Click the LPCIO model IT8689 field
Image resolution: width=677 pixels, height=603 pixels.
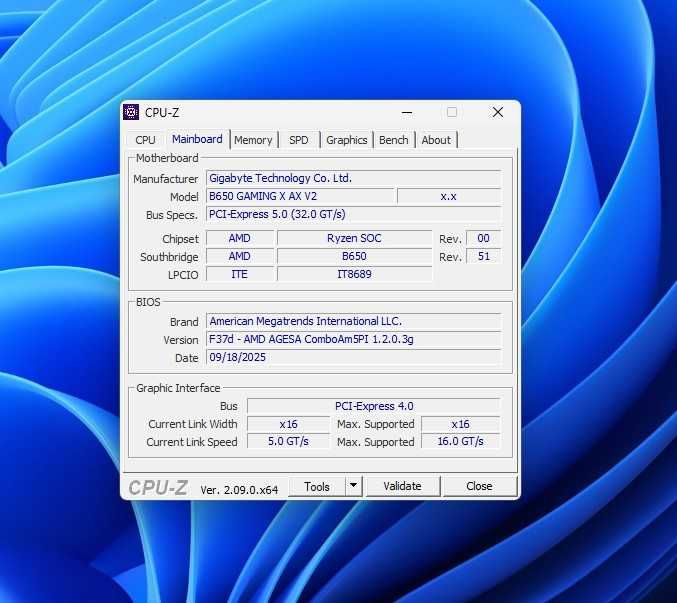[354, 274]
